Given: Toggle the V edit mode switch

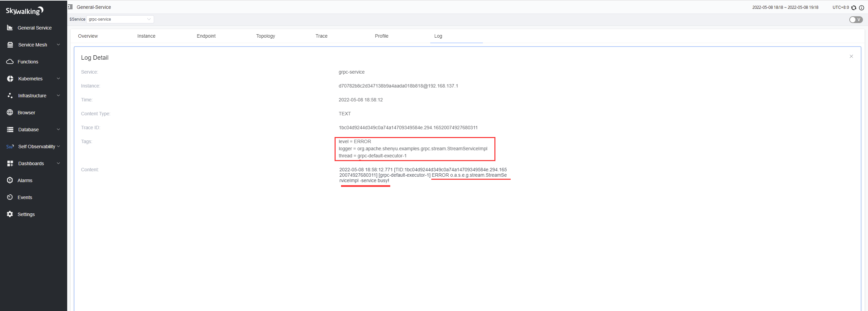Looking at the screenshot, I should [x=856, y=20].
